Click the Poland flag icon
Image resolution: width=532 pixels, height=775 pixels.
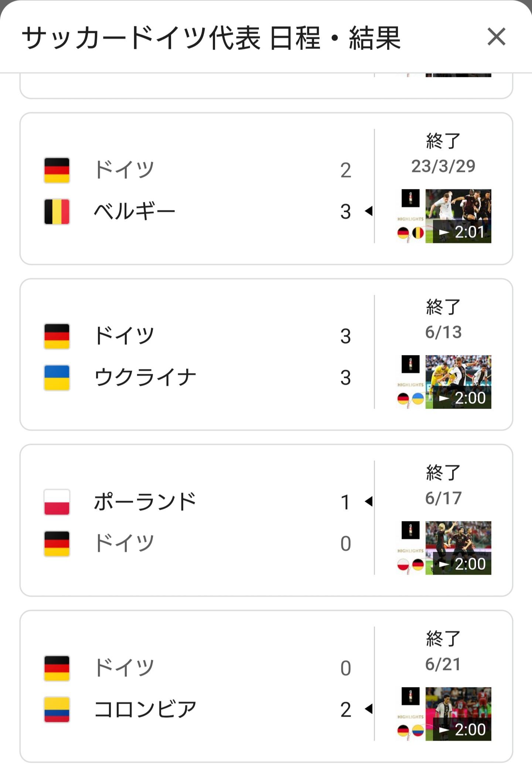pyautogui.click(x=57, y=502)
